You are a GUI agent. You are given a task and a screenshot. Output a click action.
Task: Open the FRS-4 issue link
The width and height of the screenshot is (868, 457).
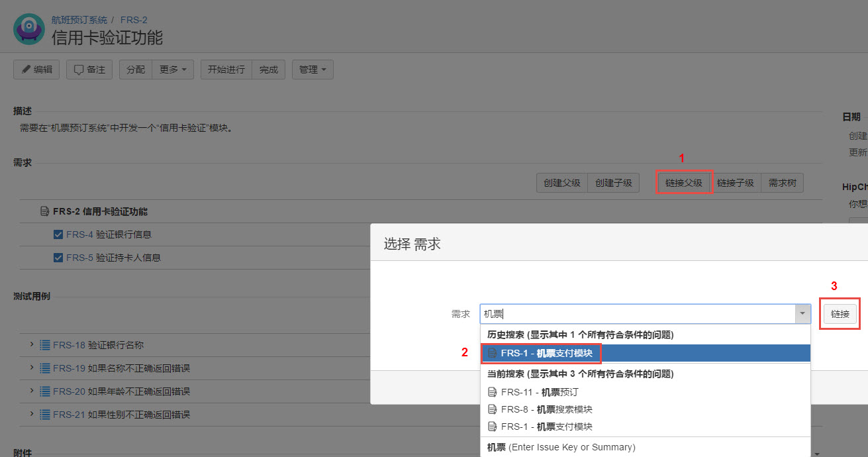79,234
